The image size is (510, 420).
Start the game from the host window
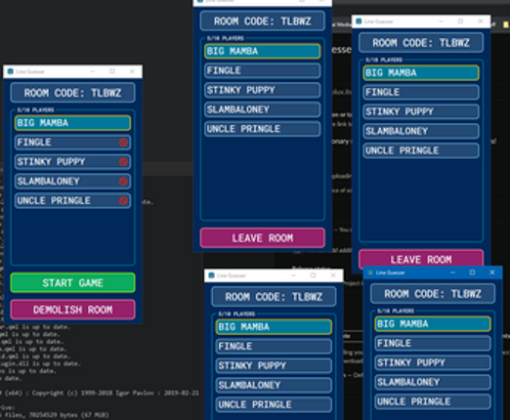coord(72,282)
